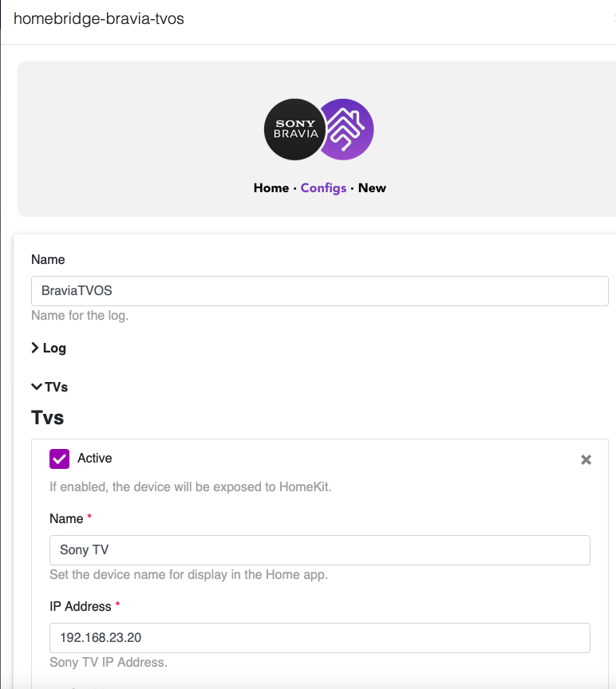Click the "Set the device name" helper text
This screenshot has height=689, width=616.
tap(188, 574)
